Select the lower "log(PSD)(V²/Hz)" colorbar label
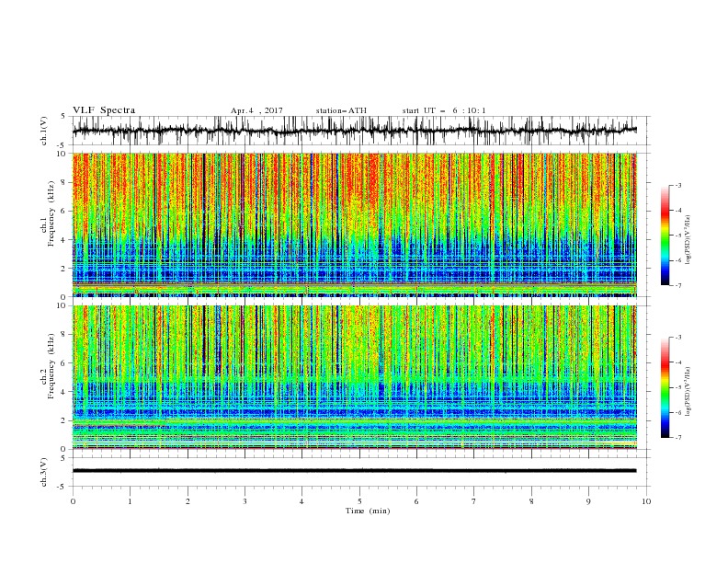Screen dimensions: 728x563 pyautogui.click(x=688, y=392)
